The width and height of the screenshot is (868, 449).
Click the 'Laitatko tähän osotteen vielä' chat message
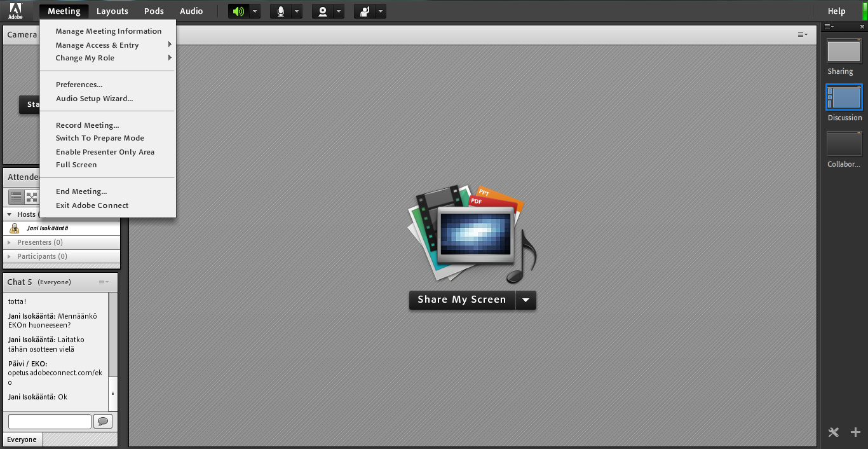(46, 344)
